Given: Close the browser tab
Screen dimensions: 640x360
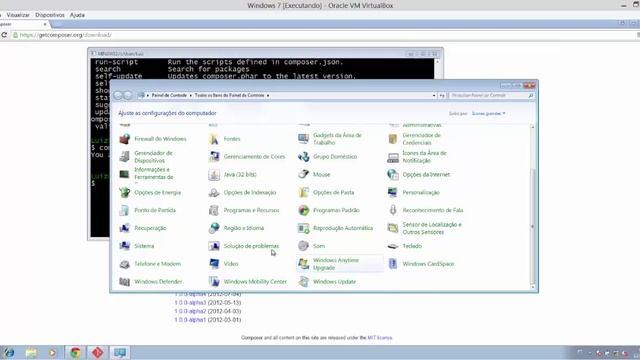Looking at the screenshot, I should tap(45, 24).
